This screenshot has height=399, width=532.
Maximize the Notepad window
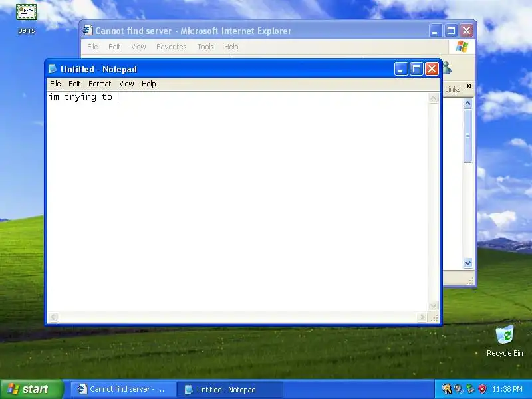pos(416,69)
